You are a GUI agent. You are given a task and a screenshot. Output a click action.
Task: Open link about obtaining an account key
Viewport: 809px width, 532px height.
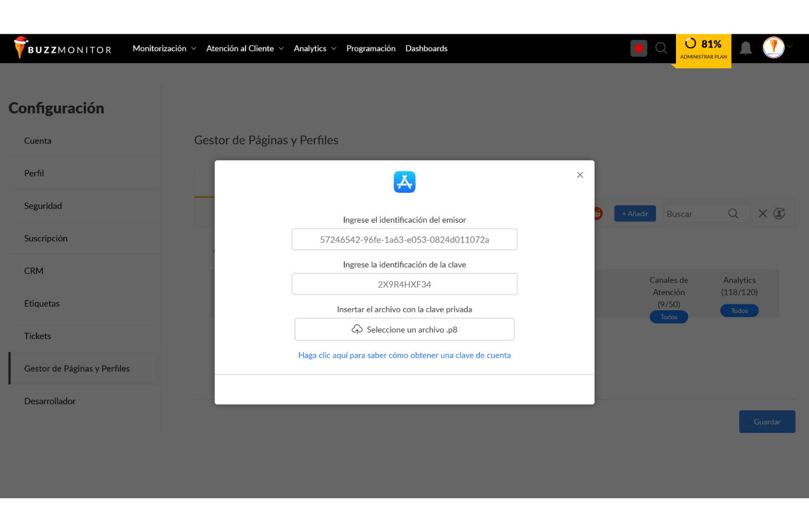[x=404, y=355]
